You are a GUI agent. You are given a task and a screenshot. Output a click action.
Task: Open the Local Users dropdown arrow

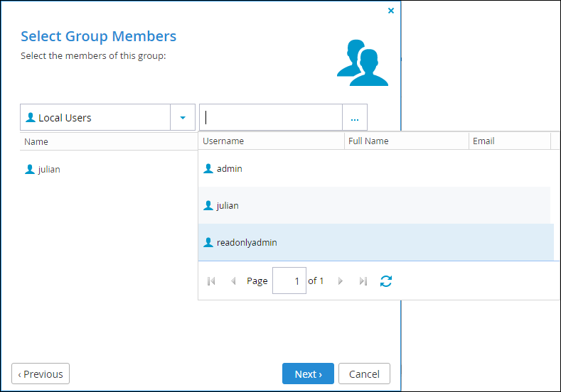point(183,118)
